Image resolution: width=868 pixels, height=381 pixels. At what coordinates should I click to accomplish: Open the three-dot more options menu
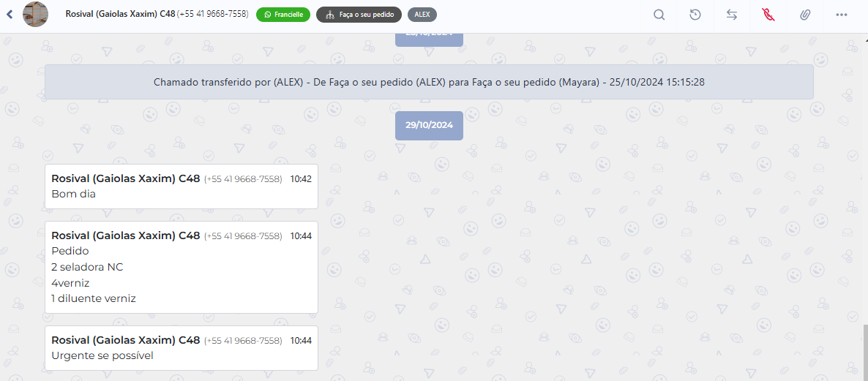point(841,15)
